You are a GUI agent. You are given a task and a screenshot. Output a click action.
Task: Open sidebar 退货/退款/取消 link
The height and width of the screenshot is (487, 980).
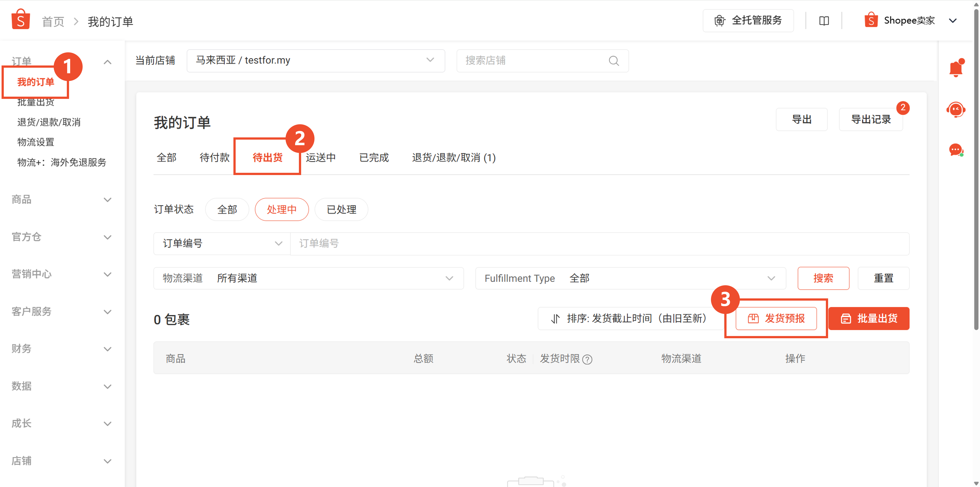(x=49, y=122)
